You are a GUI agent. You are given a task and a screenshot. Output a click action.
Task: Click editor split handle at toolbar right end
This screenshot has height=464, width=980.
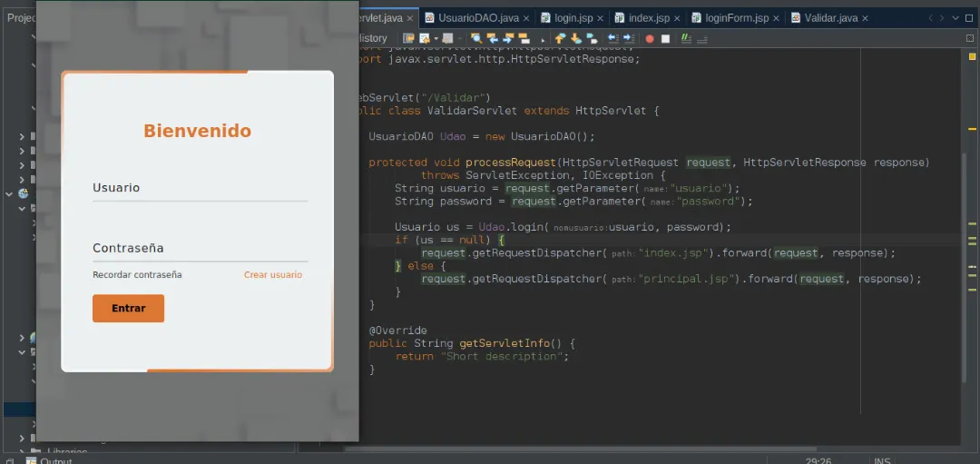(x=970, y=38)
